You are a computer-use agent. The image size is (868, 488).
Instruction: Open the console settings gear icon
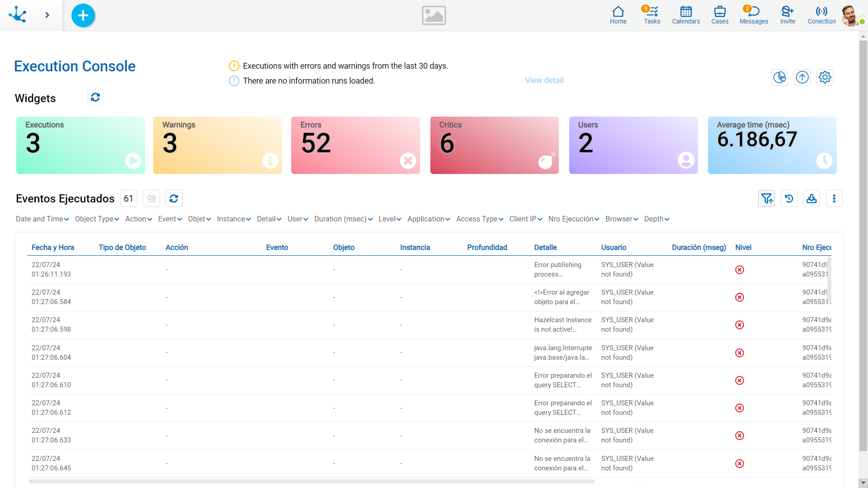click(825, 77)
